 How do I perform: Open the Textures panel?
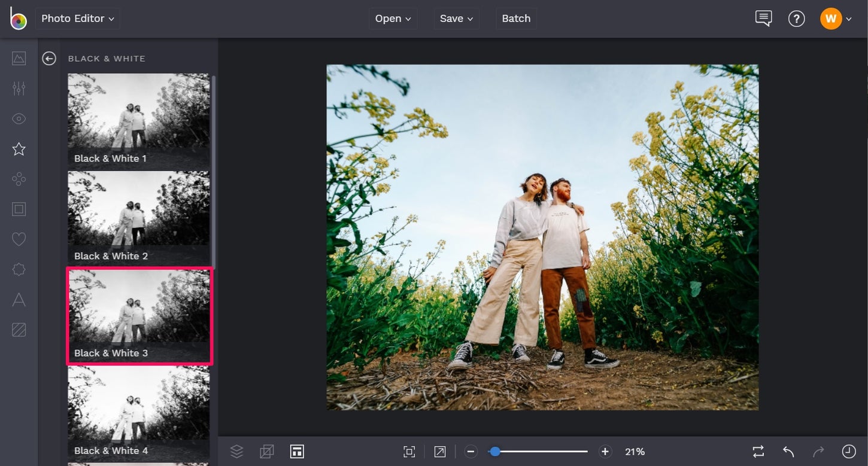pos(18,329)
